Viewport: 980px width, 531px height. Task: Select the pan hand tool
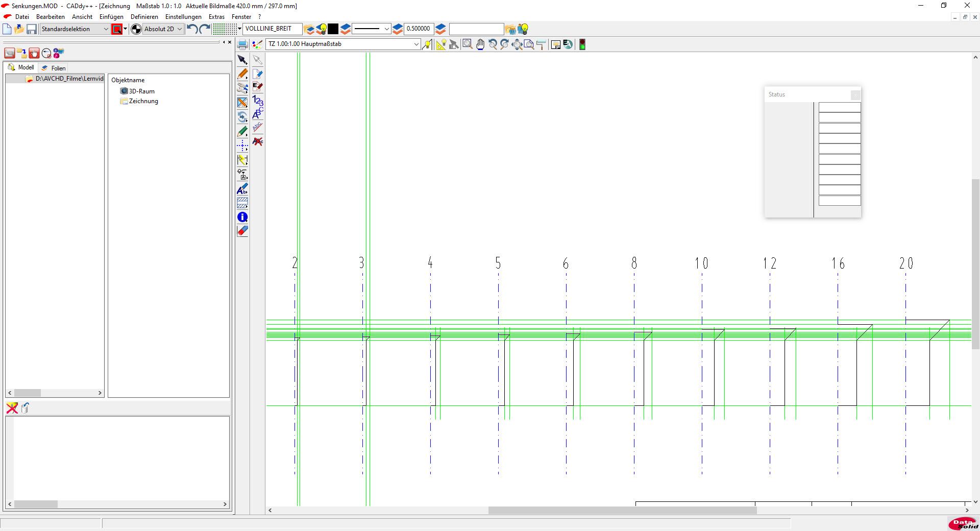coord(480,44)
